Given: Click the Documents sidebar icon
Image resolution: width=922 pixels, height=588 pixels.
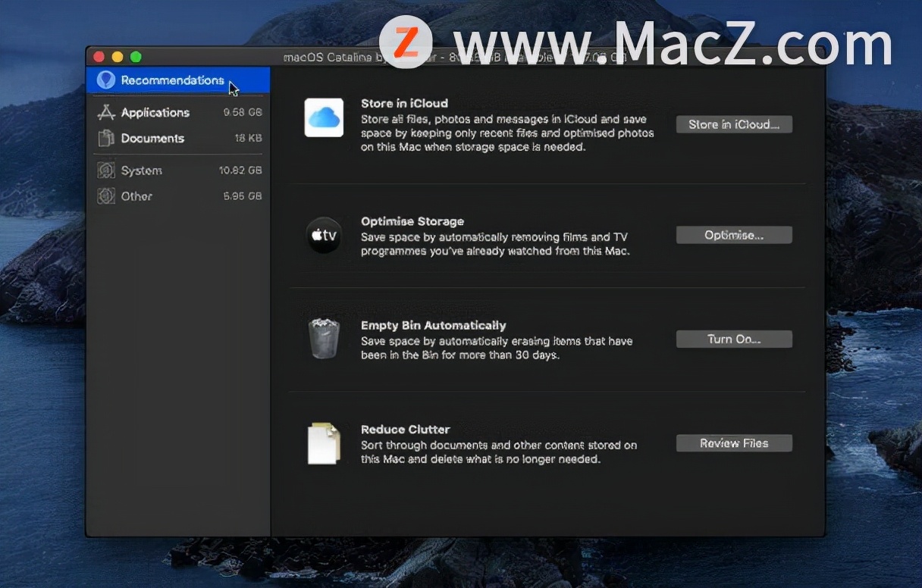Looking at the screenshot, I should point(106,138).
